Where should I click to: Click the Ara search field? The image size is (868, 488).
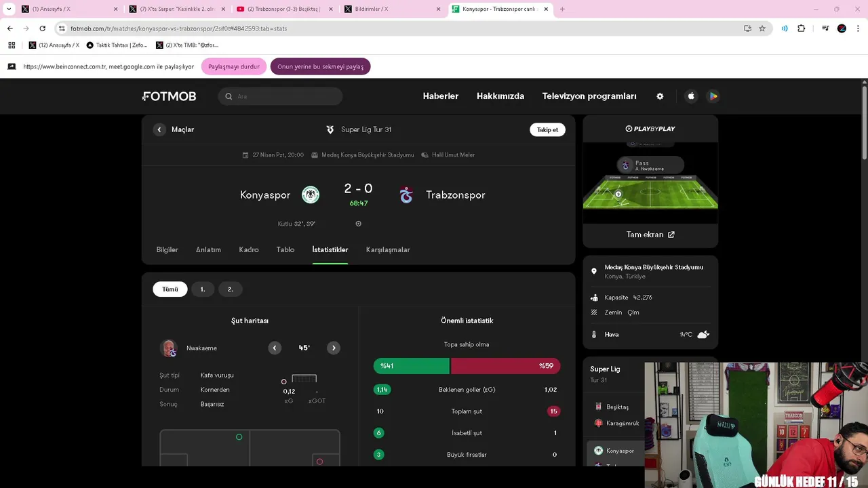281,96
